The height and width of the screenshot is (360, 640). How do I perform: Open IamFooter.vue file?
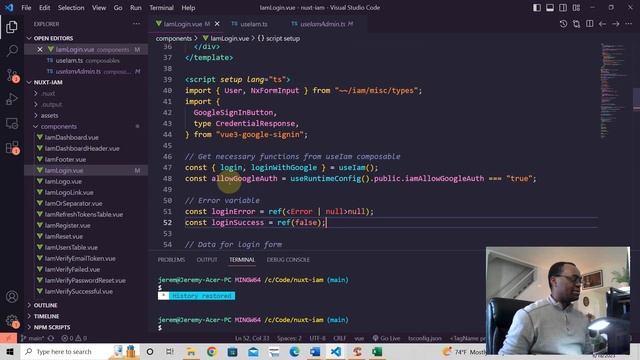pyautogui.click(x=65, y=160)
